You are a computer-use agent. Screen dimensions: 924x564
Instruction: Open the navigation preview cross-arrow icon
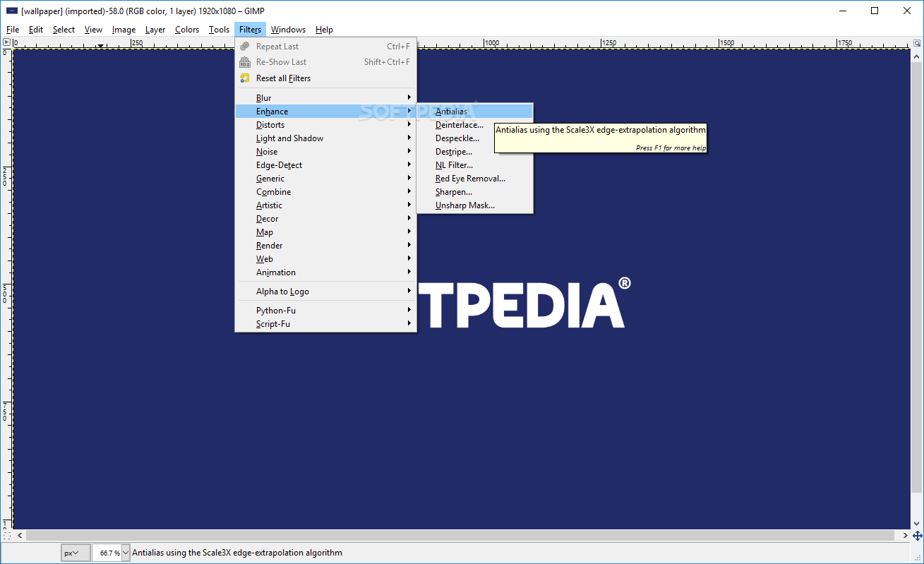pos(917,535)
